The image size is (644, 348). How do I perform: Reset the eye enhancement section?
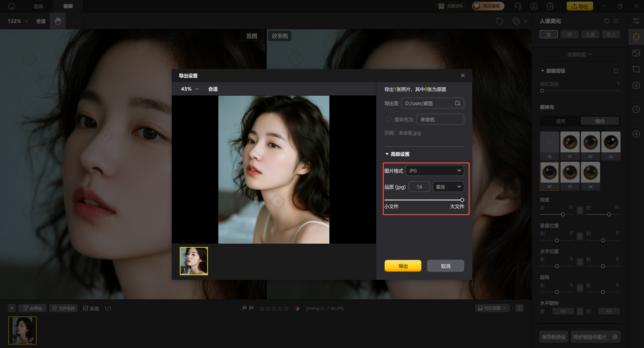click(616, 71)
